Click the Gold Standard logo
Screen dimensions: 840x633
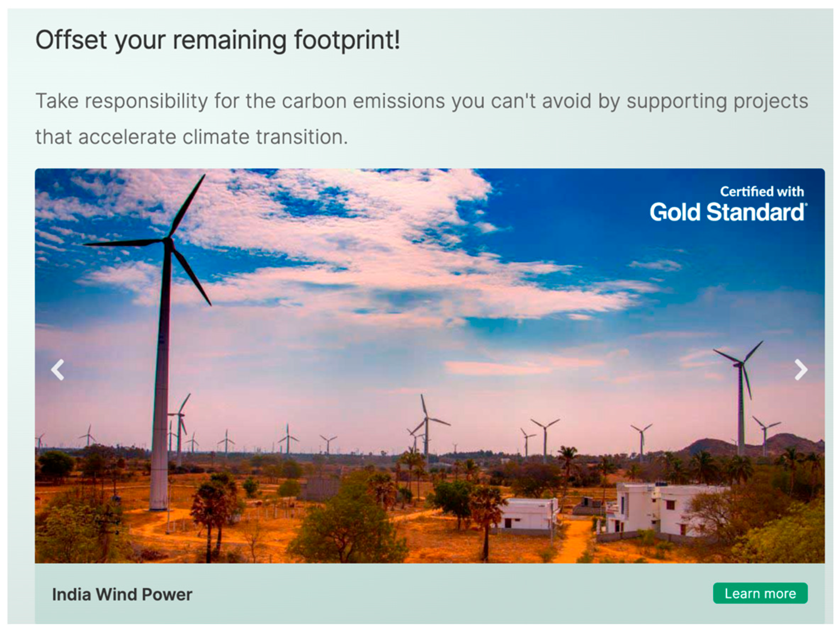(x=728, y=212)
